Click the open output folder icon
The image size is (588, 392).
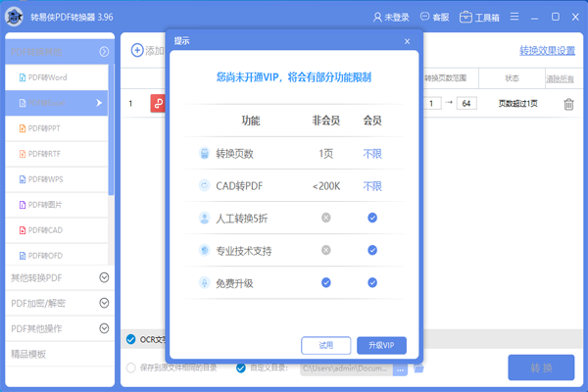point(418,368)
